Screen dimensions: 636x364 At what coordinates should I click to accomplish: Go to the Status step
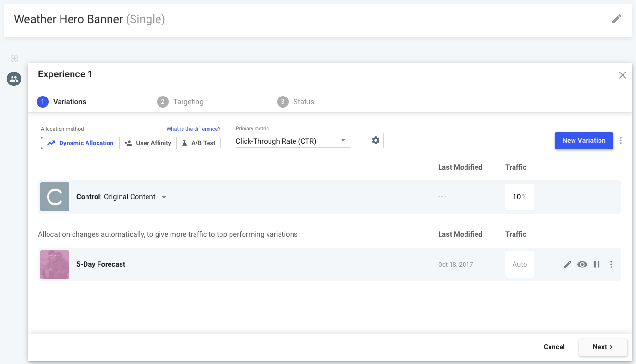pos(296,102)
